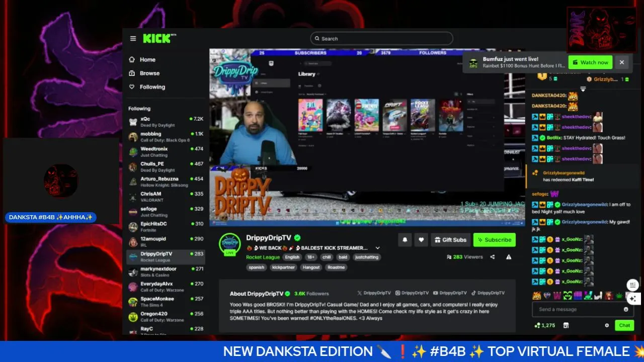Collapse the chat leaderboard arrow

pyautogui.click(x=583, y=89)
